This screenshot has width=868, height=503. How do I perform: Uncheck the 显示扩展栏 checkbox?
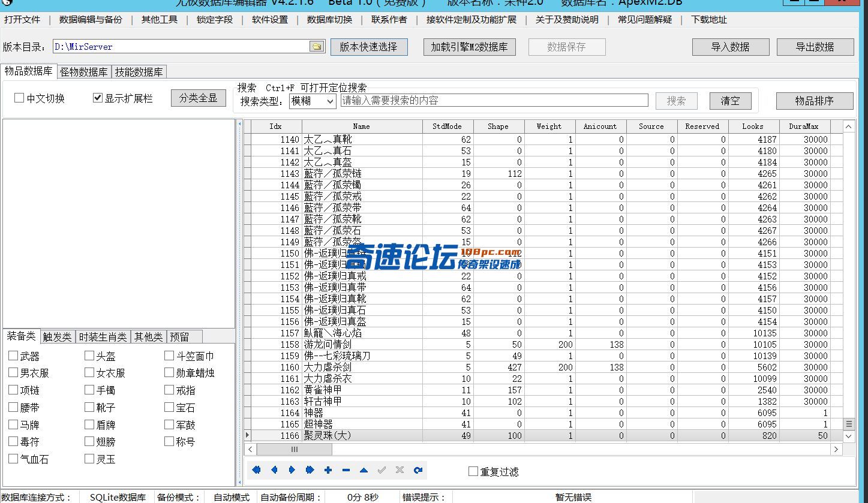click(x=98, y=98)
